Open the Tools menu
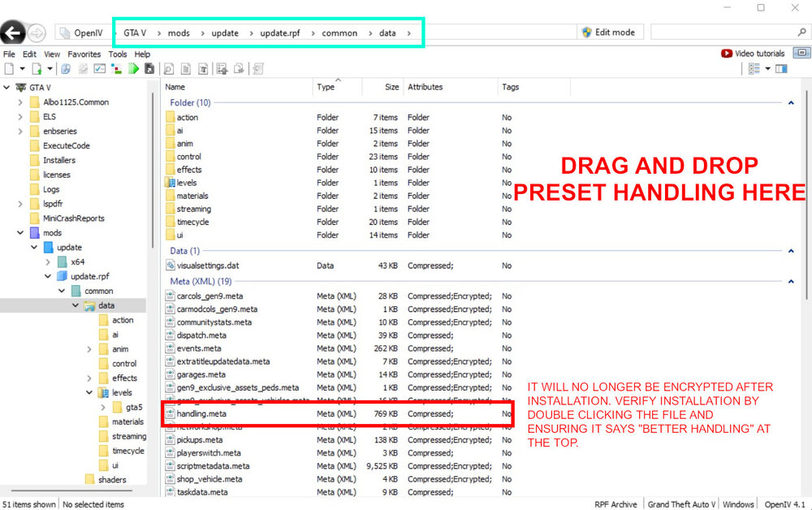 (118, 54)
